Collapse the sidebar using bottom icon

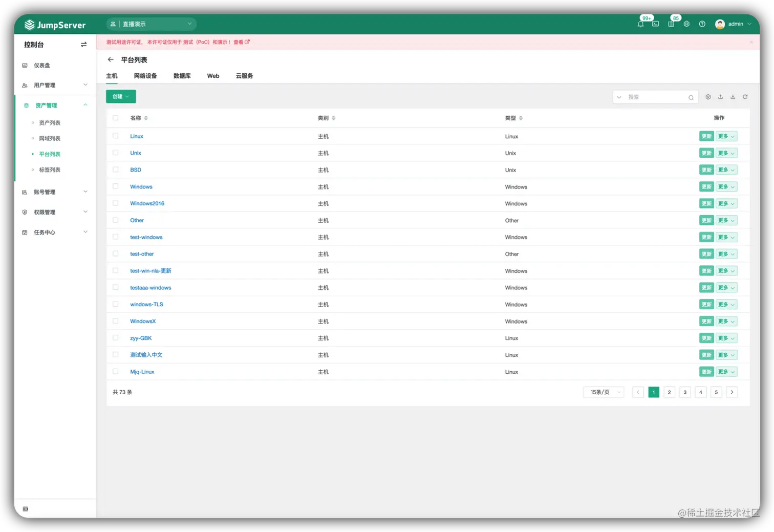click(25, 509)
